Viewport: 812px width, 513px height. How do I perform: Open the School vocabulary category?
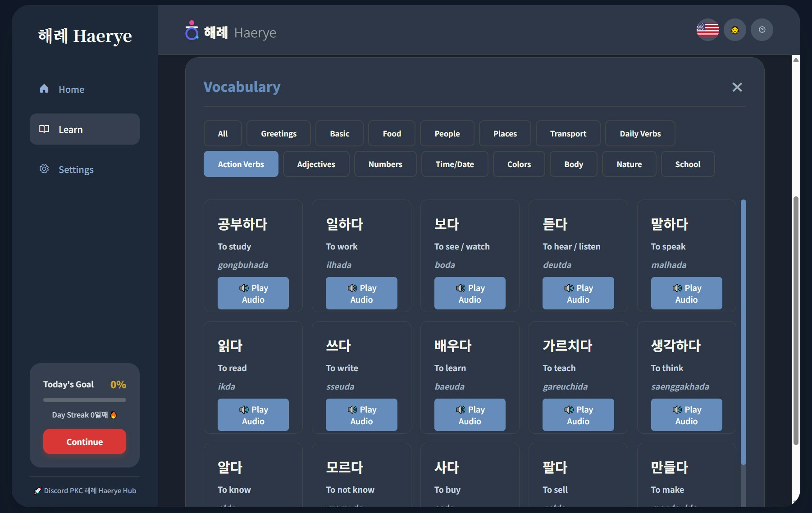(688, 164)
